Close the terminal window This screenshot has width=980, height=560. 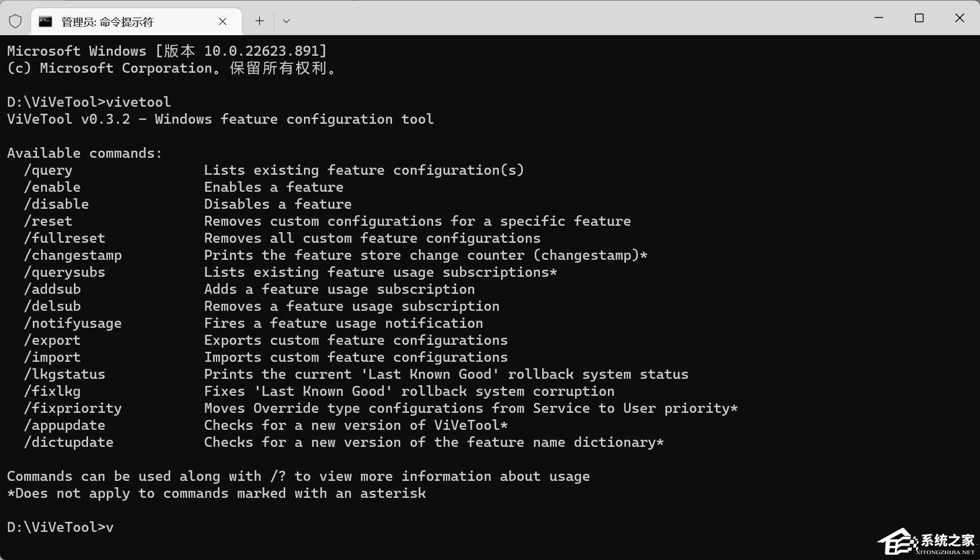click(959, 18)
